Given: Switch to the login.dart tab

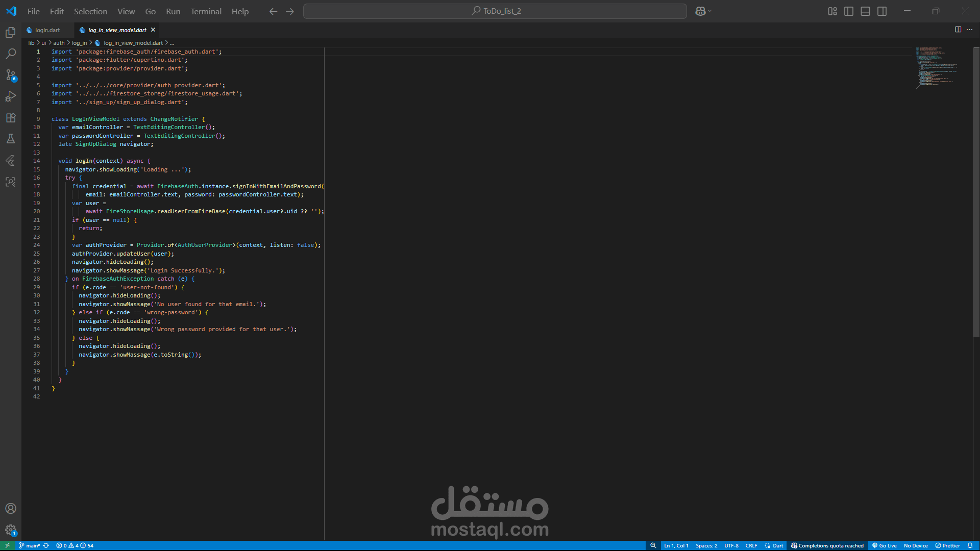Looking at the screenshot, I should pyautogui.click(x=47, y=30).
